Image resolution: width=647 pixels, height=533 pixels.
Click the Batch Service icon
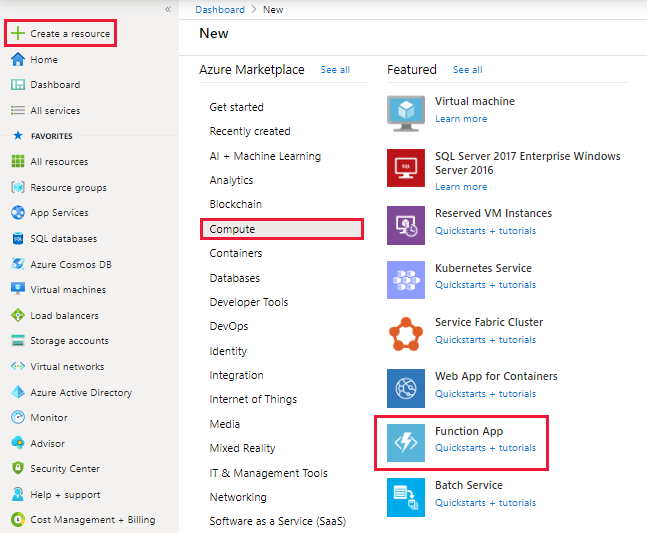pos(406,497)
